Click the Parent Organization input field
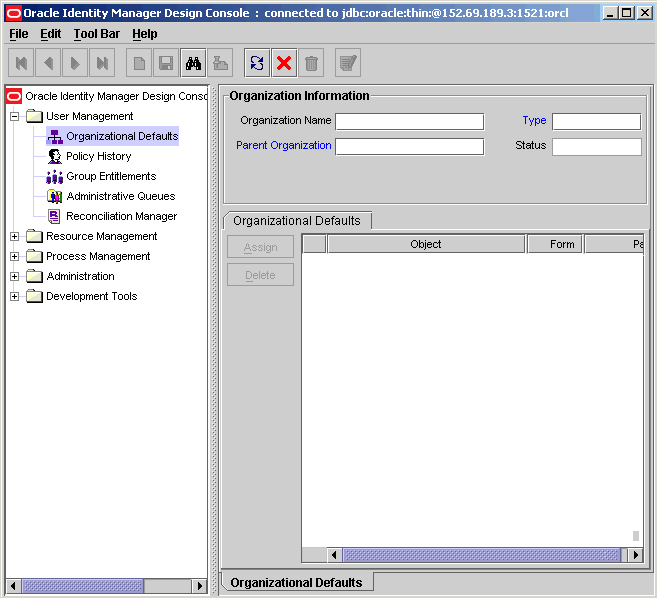Viewport: 657px width, 599px height. point(410,147)
